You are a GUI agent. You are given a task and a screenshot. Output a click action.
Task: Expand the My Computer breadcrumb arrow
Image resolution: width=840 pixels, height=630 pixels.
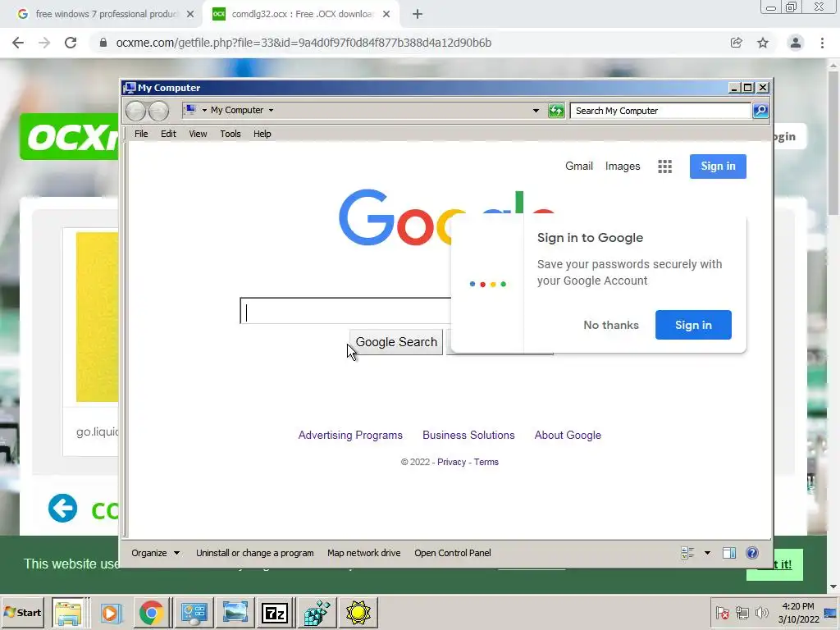(x=271, y=111)
